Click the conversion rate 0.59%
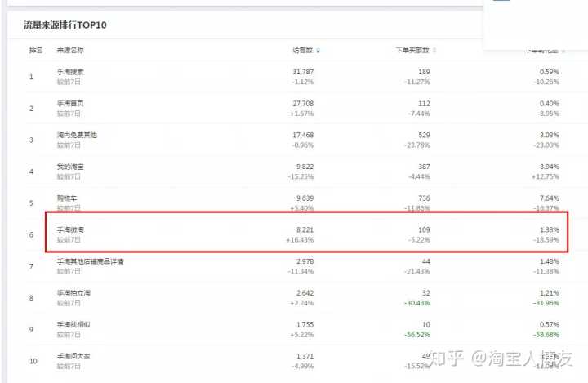The width and height of the screenshot is (588, 383). tap(550, 72)
